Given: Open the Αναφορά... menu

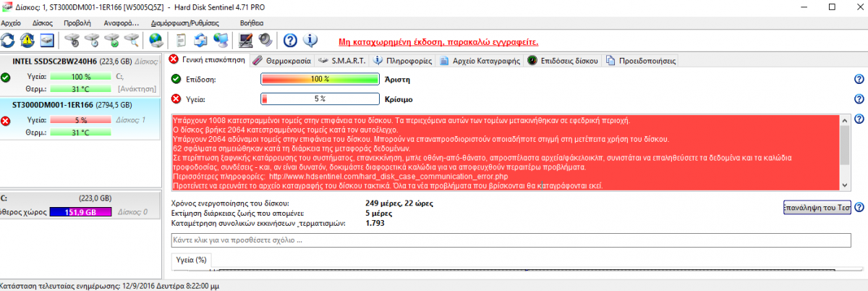Looking at the screenshot, I should (x=120, y=23).
